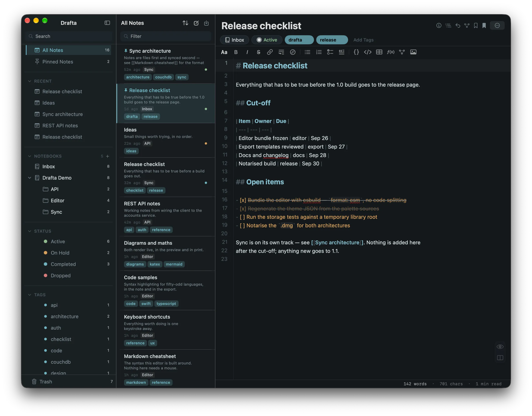The image size is (532, 416).
Task: Click the release tag pill in the note header
Action: click(x=332, y=40)
